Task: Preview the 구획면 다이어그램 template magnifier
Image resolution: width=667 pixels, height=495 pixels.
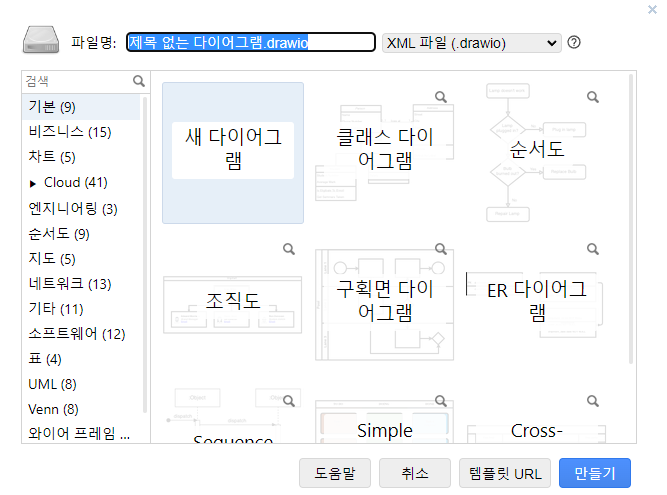Action: 441,249
